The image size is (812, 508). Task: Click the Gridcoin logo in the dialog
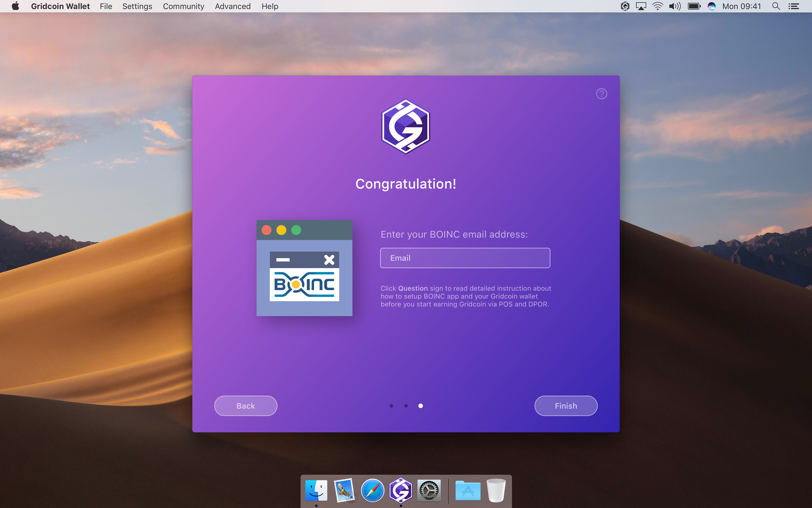pyautogui.click(x=406, y=126)
